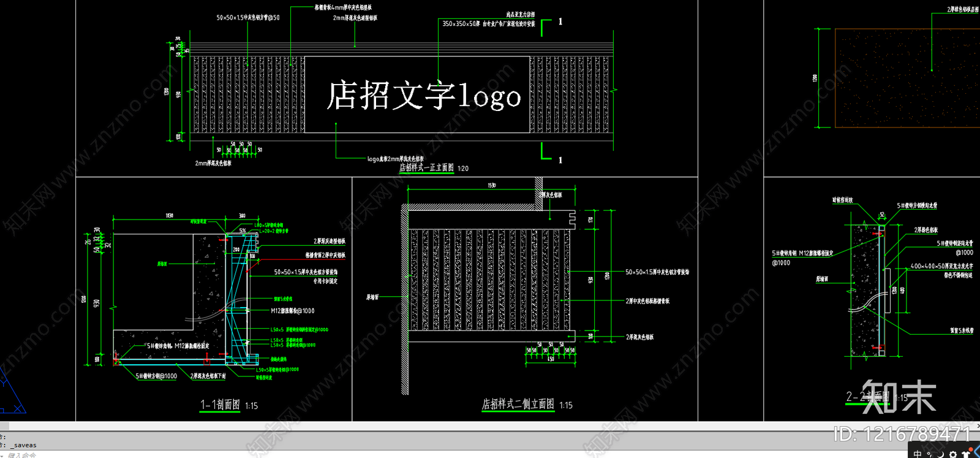This screenshot has height=458, width=980.
Task: Select the 50×50×1.5 铝方管@50 label
Action: coord(247,18)
